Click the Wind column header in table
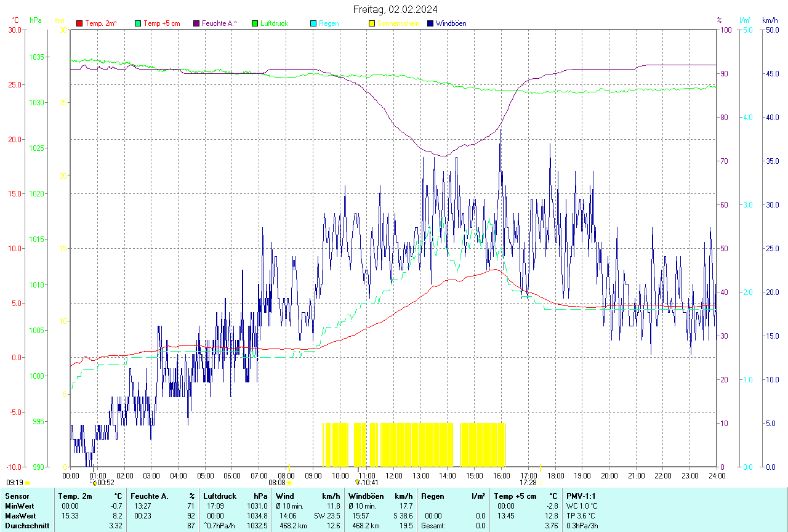 point(284,496)
